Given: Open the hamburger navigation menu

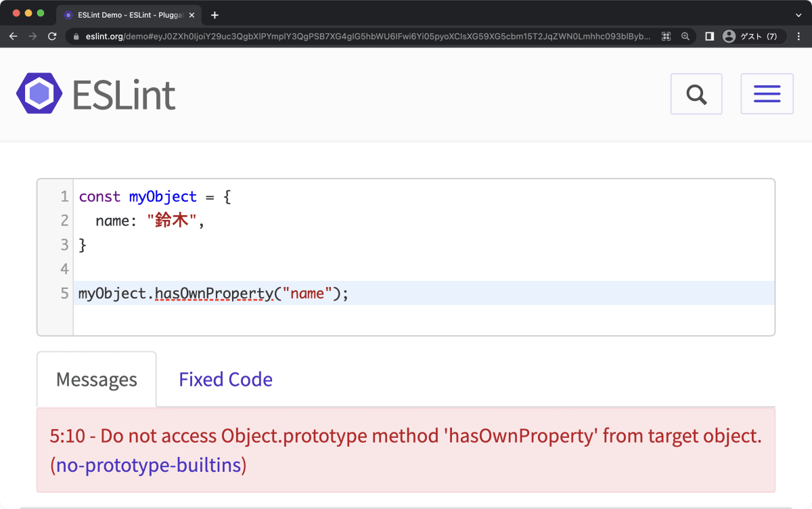Looking at the screenshot, I should click(767, 93).
